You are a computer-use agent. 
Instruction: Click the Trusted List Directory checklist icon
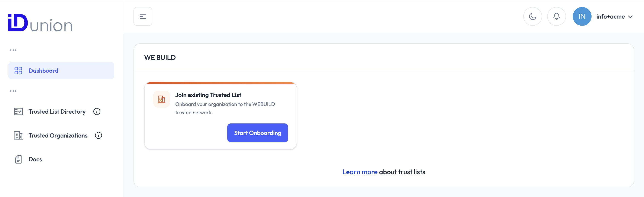[18, 112]
